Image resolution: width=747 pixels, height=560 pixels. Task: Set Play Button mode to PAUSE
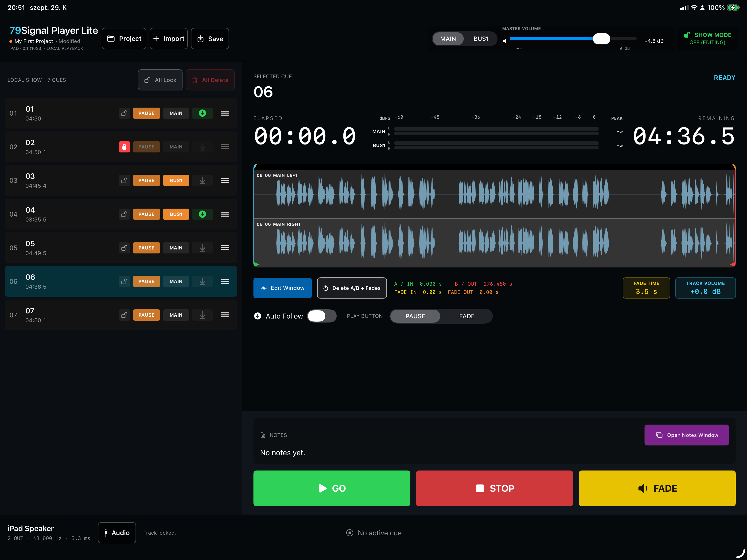[x=415, y=316]
